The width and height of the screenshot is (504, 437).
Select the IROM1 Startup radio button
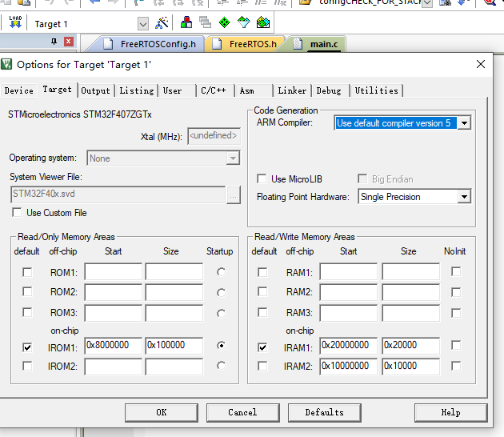pos(221,345)
